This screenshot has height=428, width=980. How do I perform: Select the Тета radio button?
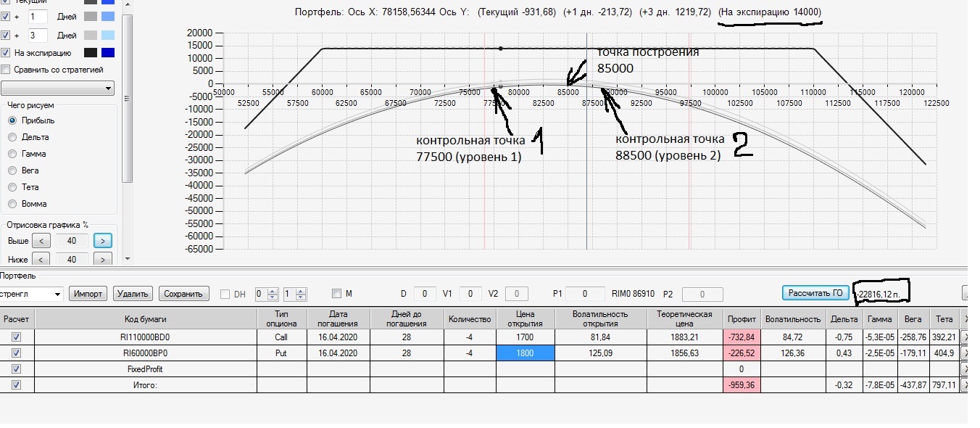pos(12,187)
